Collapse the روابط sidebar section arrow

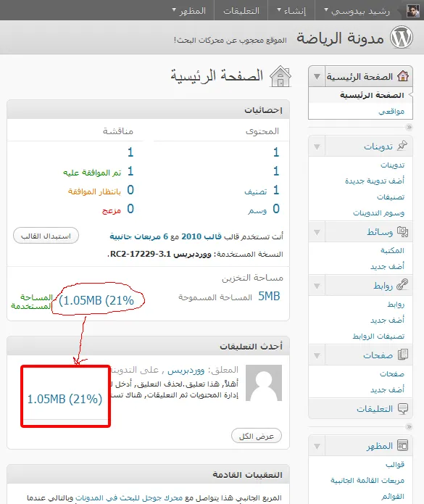317,286
